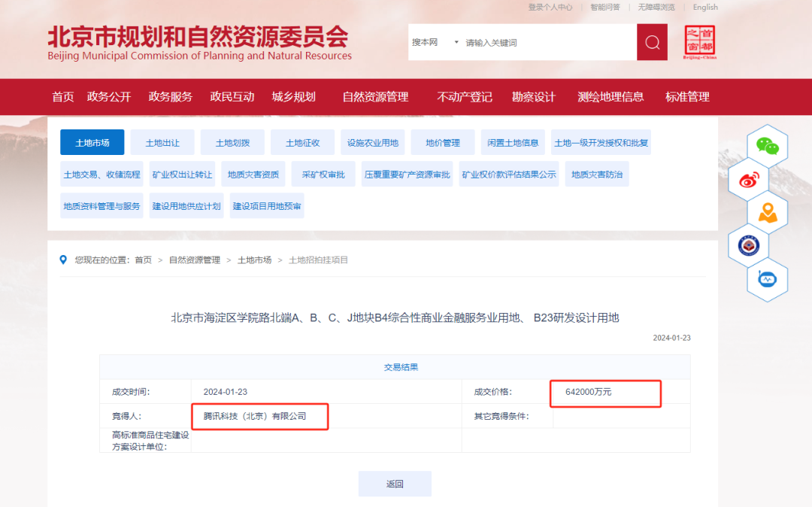Viewport: 812px width, 507px height.
Task: Select the 首页 menu item
Action: point(62,96)
